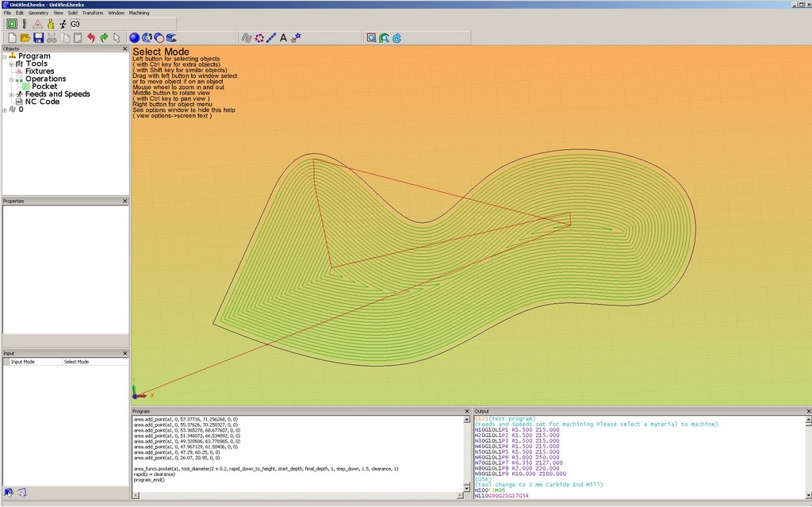This screenshot has height=507, width=812.
Task: Expand the Tools tree node
Action: [x=11, y=64]
